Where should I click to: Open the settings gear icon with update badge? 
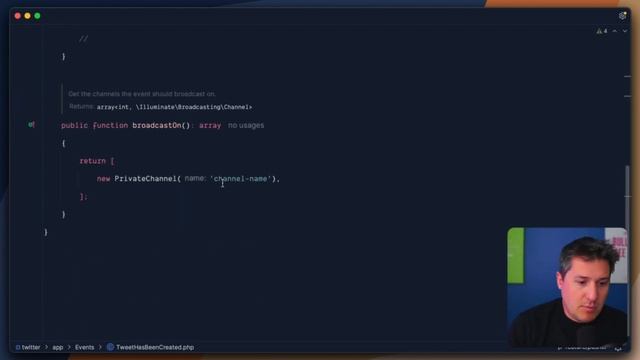tap(622, 16)
